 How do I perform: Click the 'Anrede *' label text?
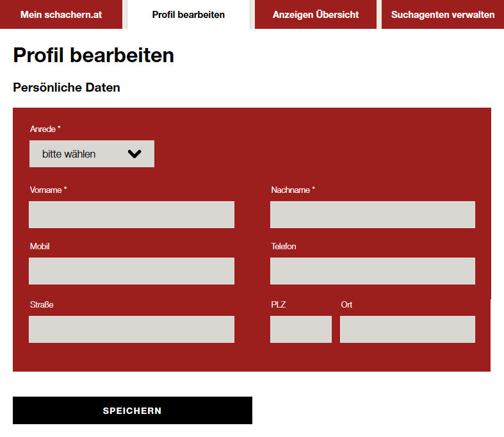[x=45, y=129]
